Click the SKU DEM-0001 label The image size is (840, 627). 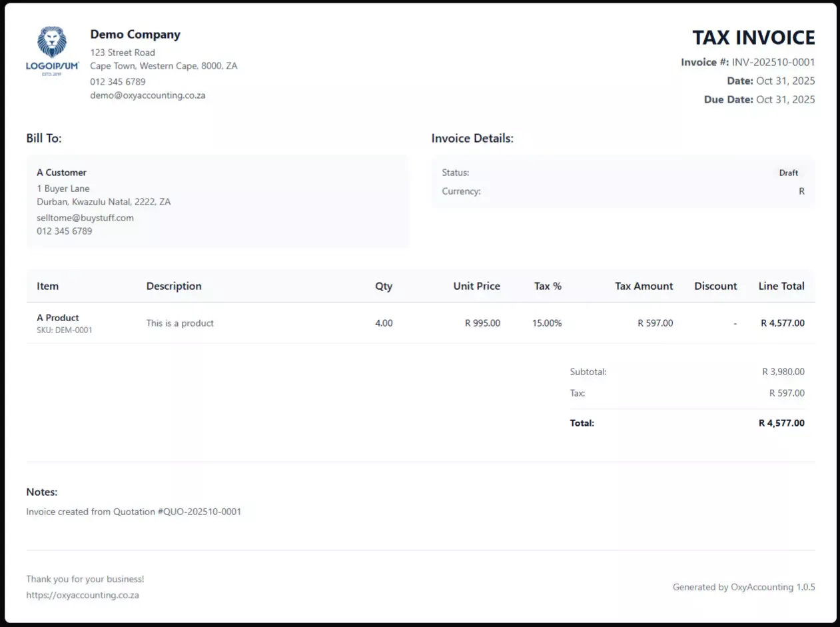coord(65,330)
